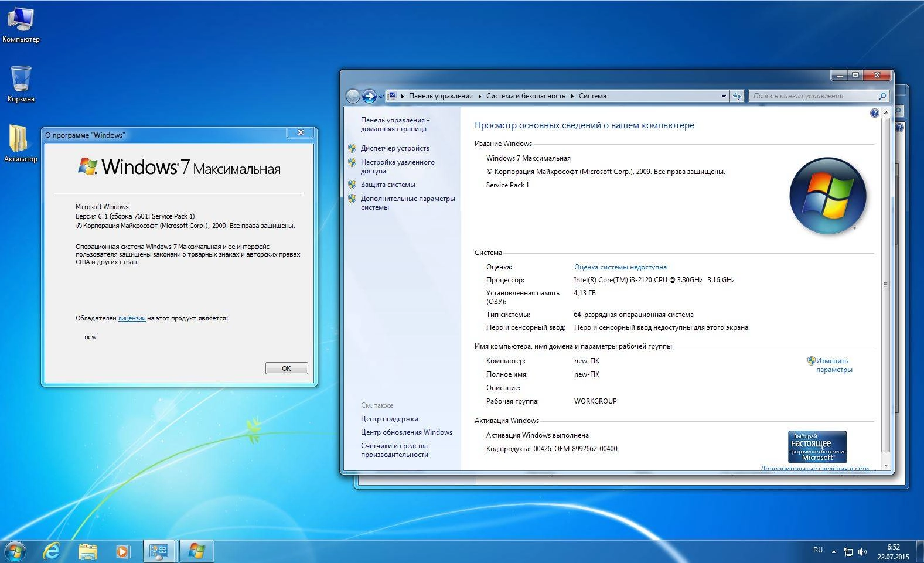Open Панель управления домашняя страница link
924x563 pixels.
coord(394,124)
